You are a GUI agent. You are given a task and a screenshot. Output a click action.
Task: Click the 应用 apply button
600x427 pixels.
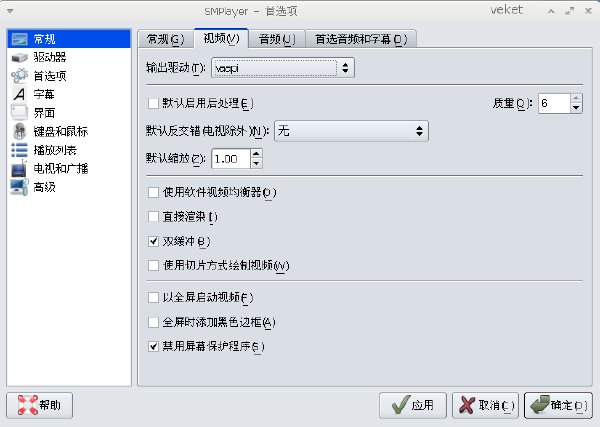tap(413, 405)
